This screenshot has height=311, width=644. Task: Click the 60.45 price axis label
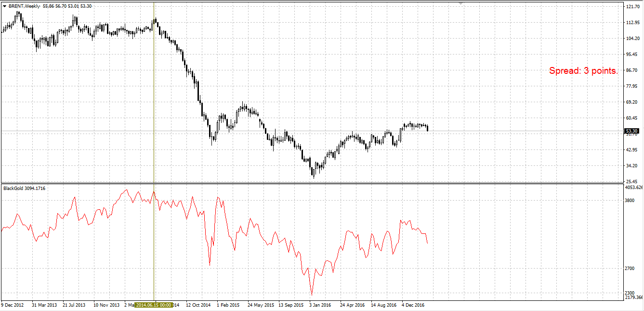[x=631, y=118]
